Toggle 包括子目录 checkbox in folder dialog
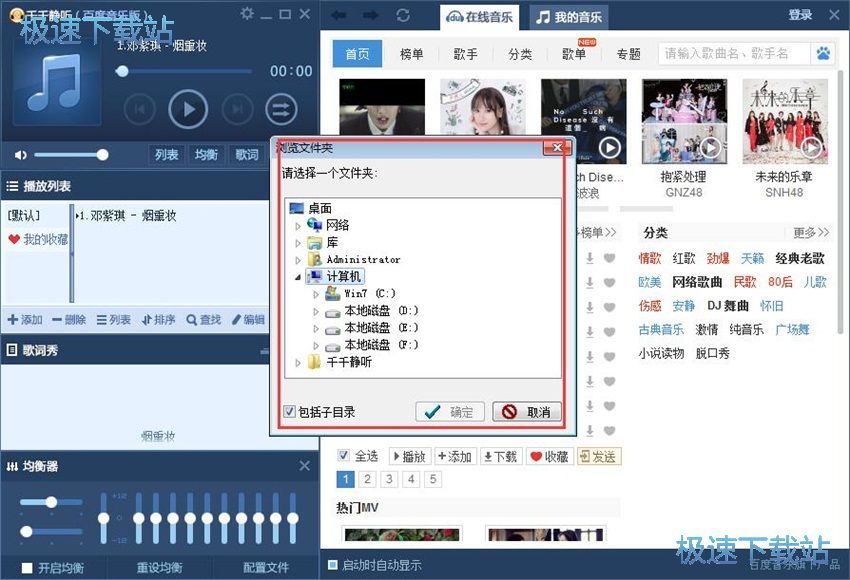 click(289, 411)
